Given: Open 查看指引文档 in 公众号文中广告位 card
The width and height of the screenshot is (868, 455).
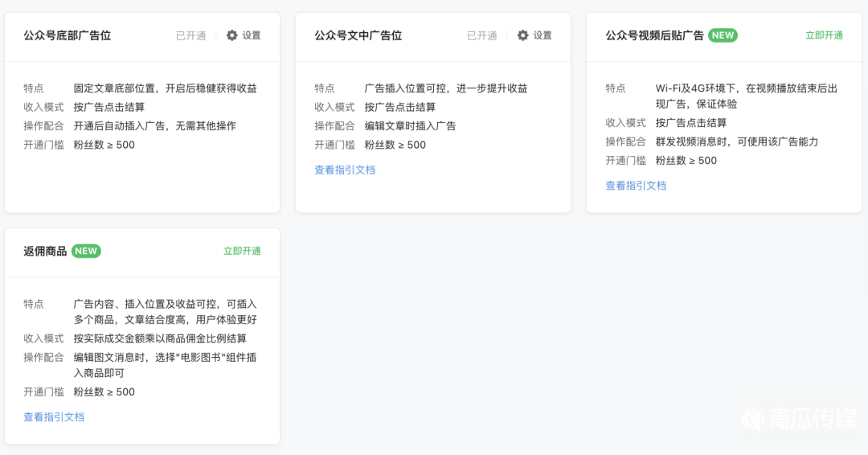Looking at the screenshot, I should (345, 170).
